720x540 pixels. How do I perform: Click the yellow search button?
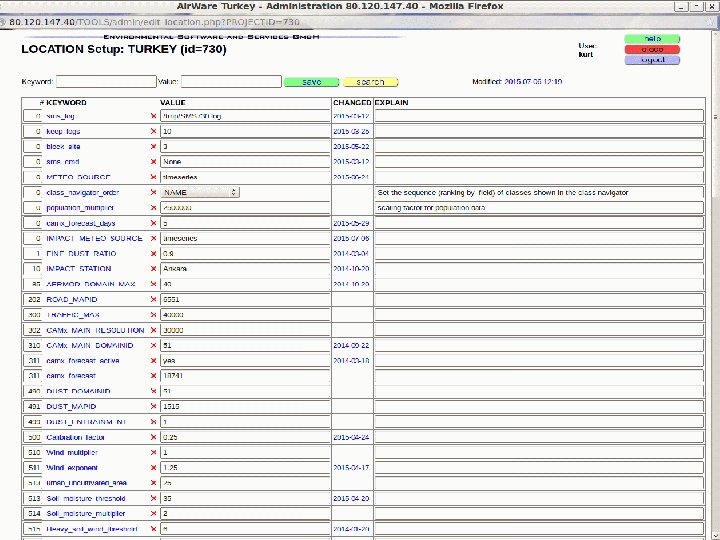(371, 82)
